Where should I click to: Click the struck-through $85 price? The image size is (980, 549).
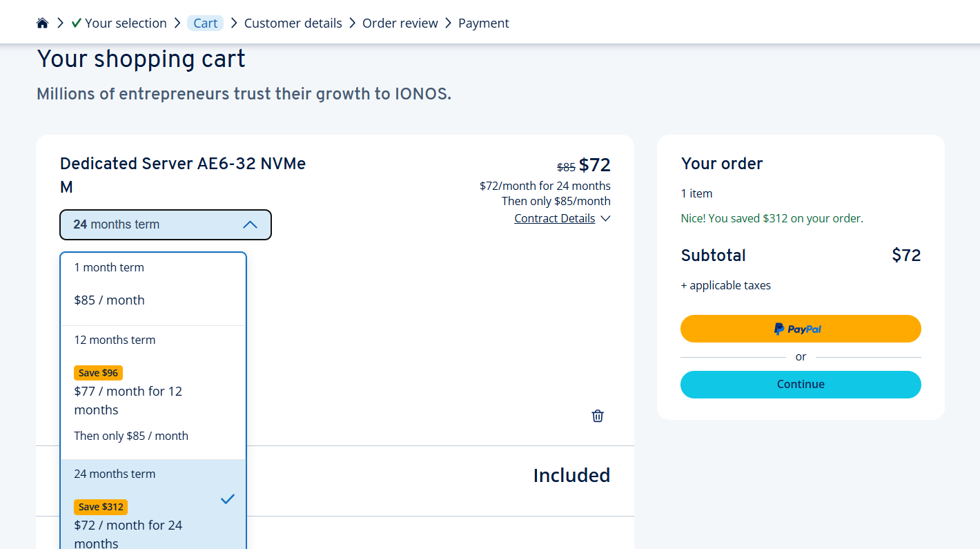[566, 167]
